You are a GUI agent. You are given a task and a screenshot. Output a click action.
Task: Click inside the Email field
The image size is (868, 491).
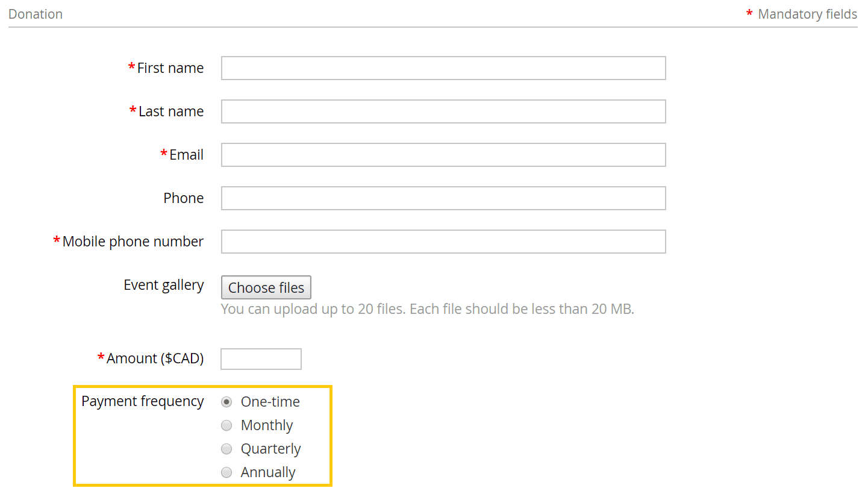coord(443,155)
